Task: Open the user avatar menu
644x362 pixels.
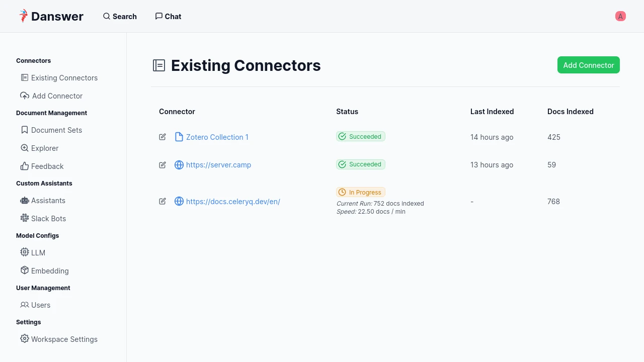Action: [620, 16]
